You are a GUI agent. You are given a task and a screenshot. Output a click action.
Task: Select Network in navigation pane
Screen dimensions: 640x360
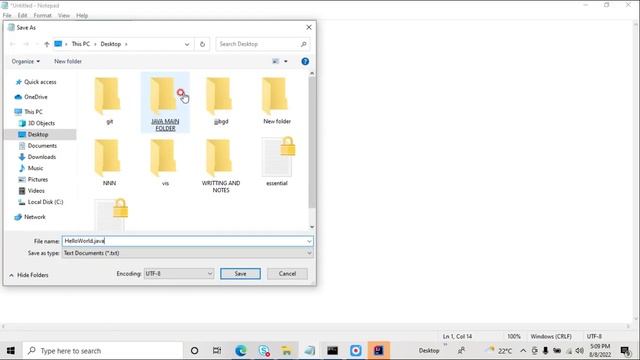coord(30,217)
